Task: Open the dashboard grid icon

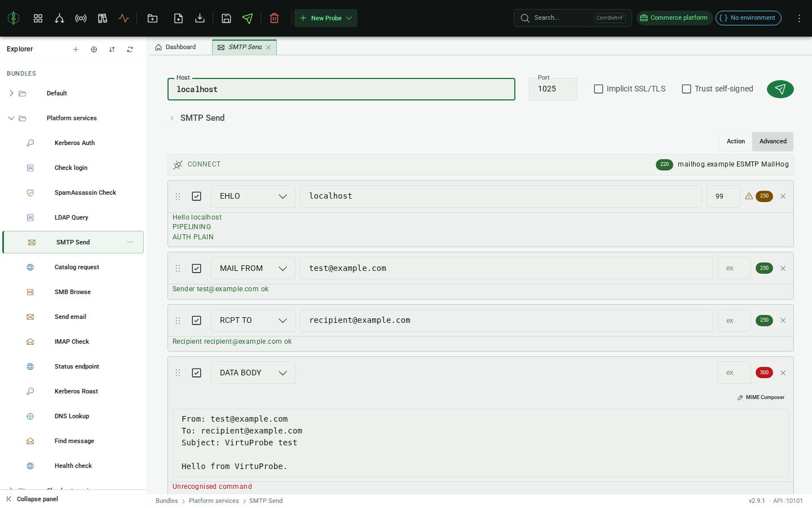Action: (38, 18)
